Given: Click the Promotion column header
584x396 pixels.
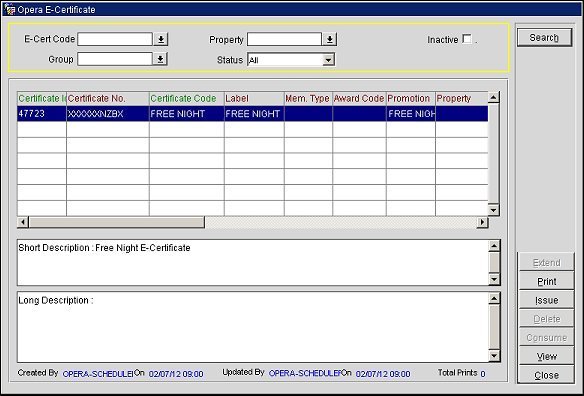Looking at the screenshot, I should coord(410,98).
